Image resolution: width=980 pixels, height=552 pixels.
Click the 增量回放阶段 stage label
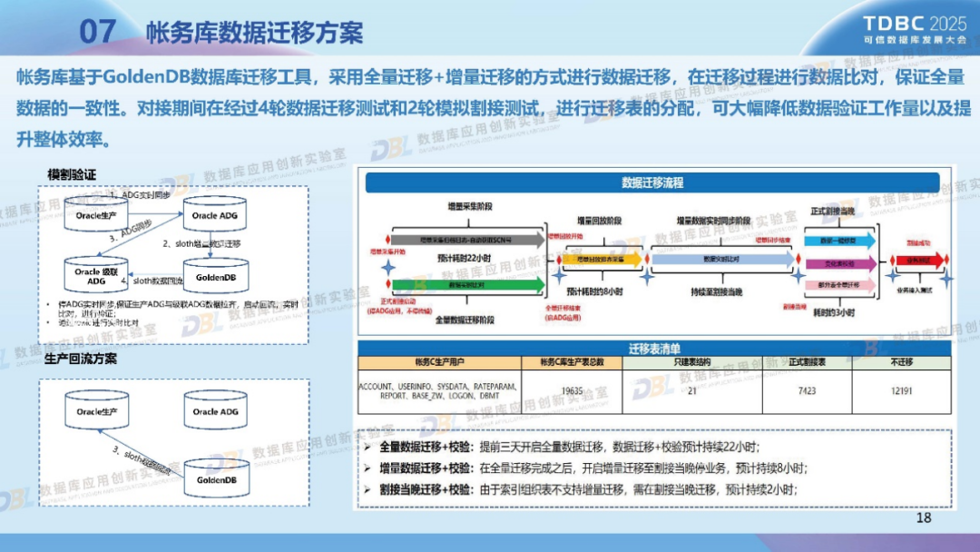pos(599,221)
